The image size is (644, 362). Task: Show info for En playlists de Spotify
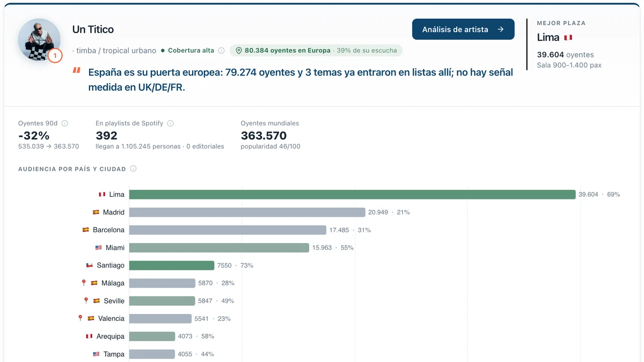point(171,123)
